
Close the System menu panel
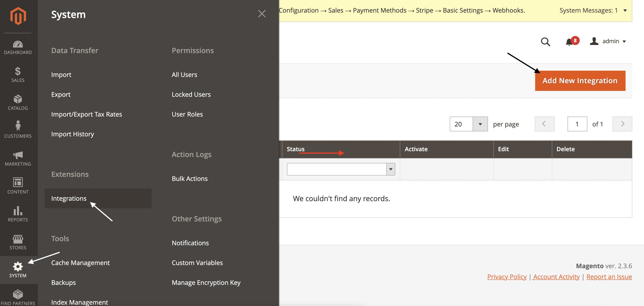coord(262,14)
